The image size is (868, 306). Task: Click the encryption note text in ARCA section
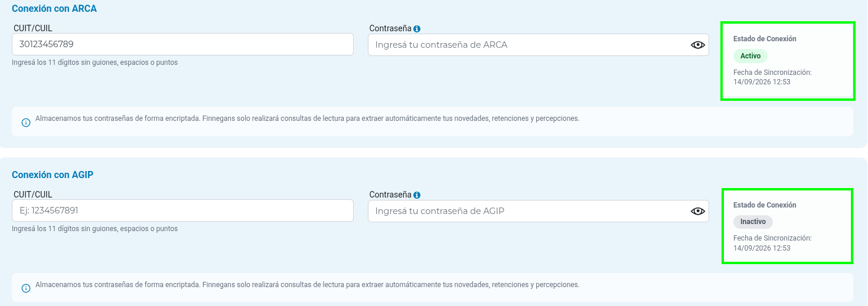307,119
